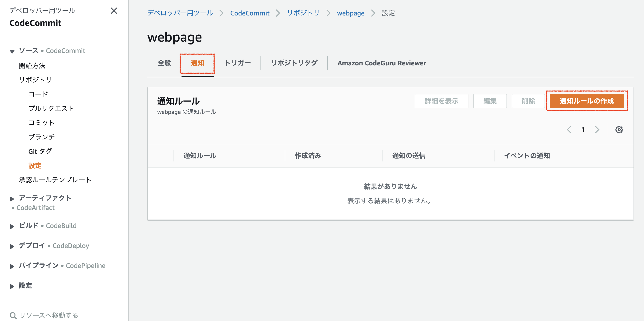
Task: Click the 詳細を表示 button
Action: tap(441, 101)
